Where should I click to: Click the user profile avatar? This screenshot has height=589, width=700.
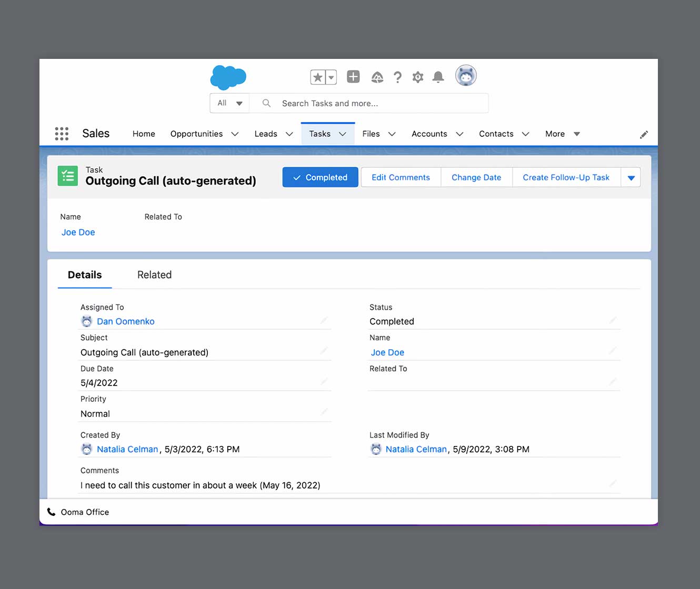[x=466, y=76]
